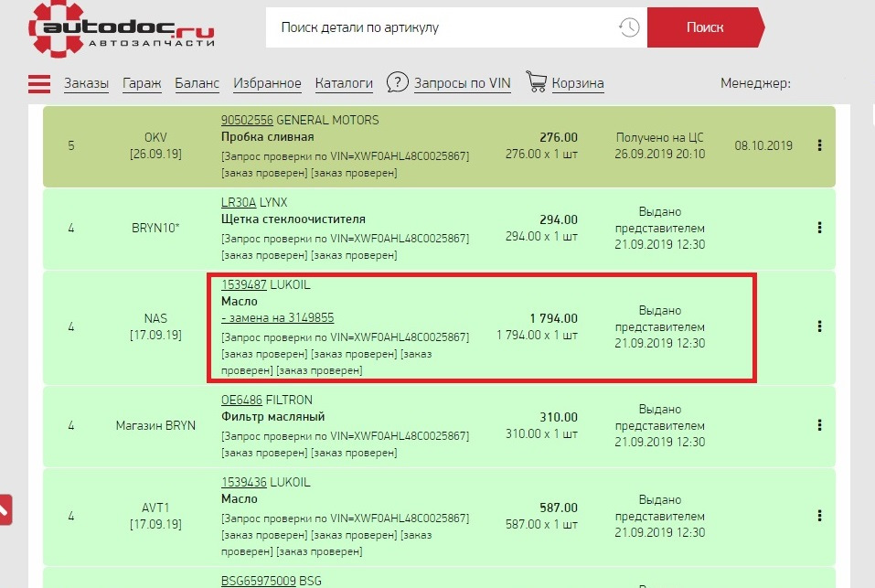Screen dimensions: 875x588
Task: Click the red side tab at left edge
Action: pos(5,509)
